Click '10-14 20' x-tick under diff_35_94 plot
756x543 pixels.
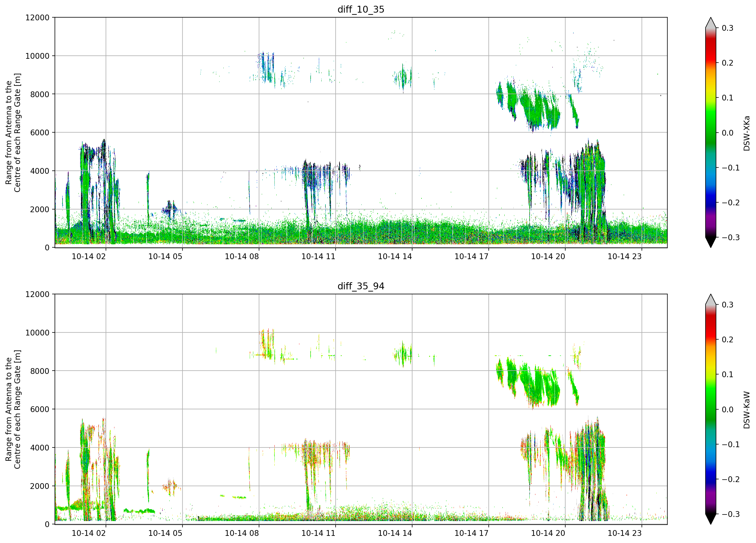(x=548, y=533)
